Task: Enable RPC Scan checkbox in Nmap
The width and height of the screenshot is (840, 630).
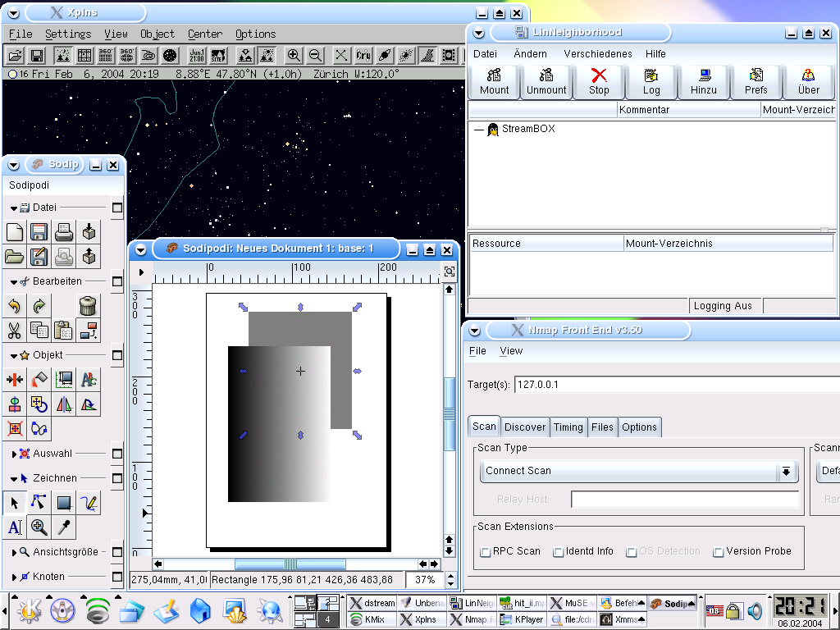Action: tap(486, 552)
